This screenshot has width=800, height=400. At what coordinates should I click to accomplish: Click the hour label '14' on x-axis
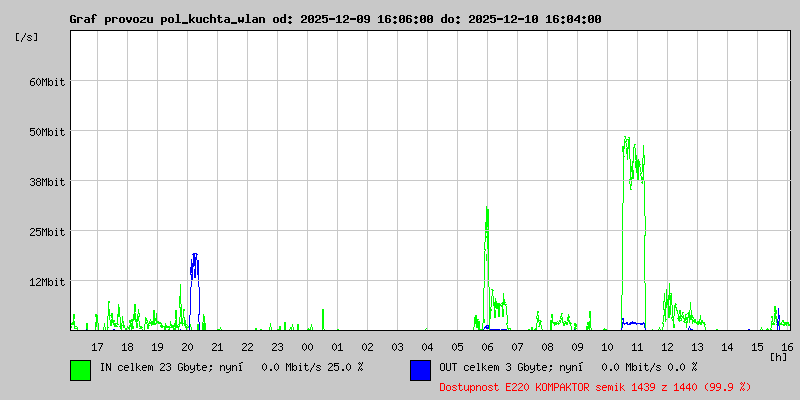728,347
